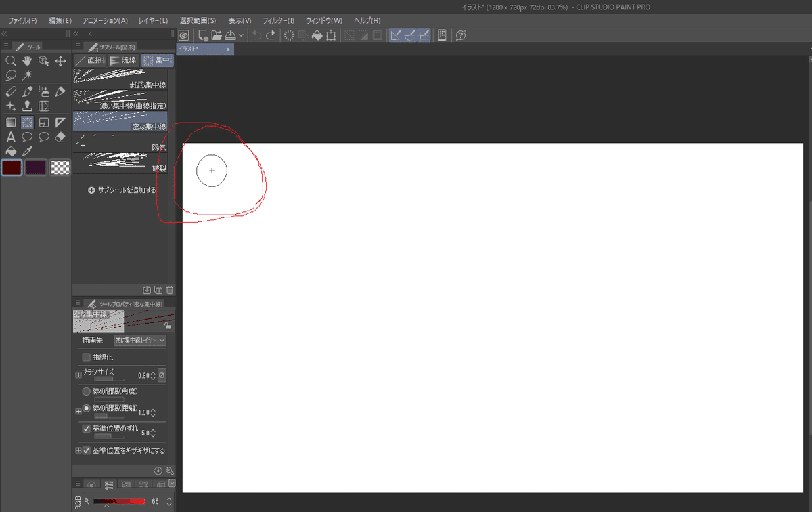The image size is (812, 512).
Task: Select the Text tool
Action: click(11, 137)
